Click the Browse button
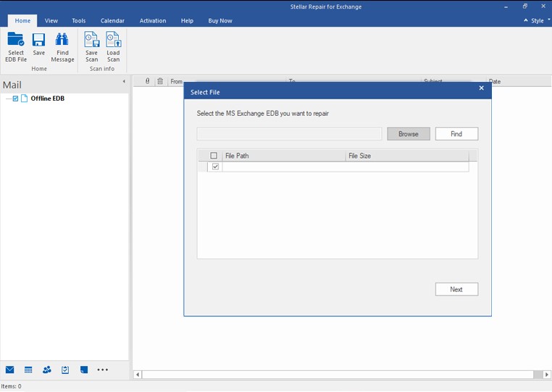 409,134
